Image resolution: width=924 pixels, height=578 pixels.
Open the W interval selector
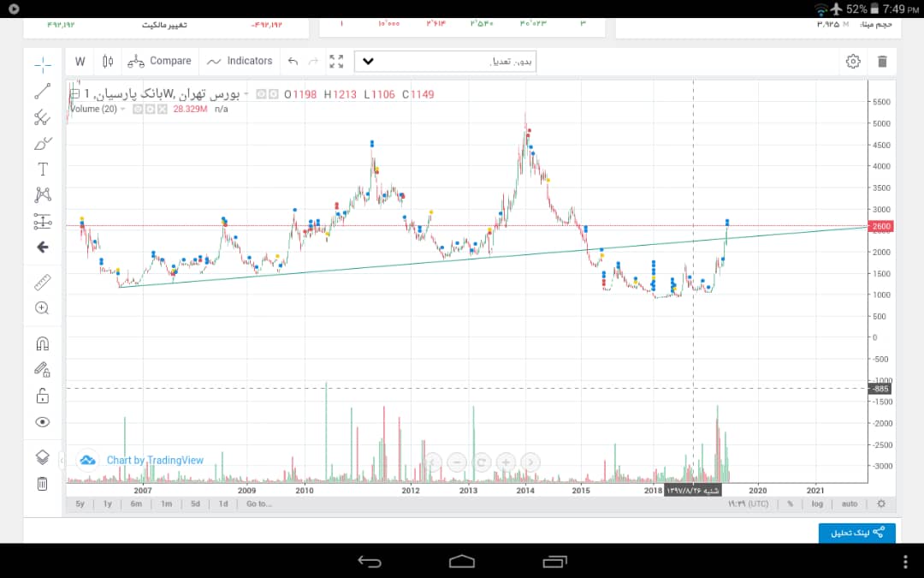(80, 62)
